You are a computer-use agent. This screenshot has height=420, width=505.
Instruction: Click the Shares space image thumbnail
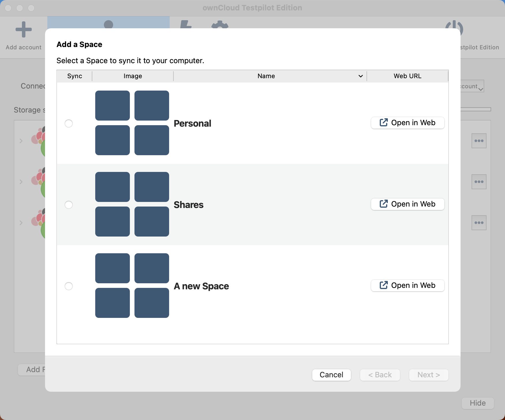132,204
